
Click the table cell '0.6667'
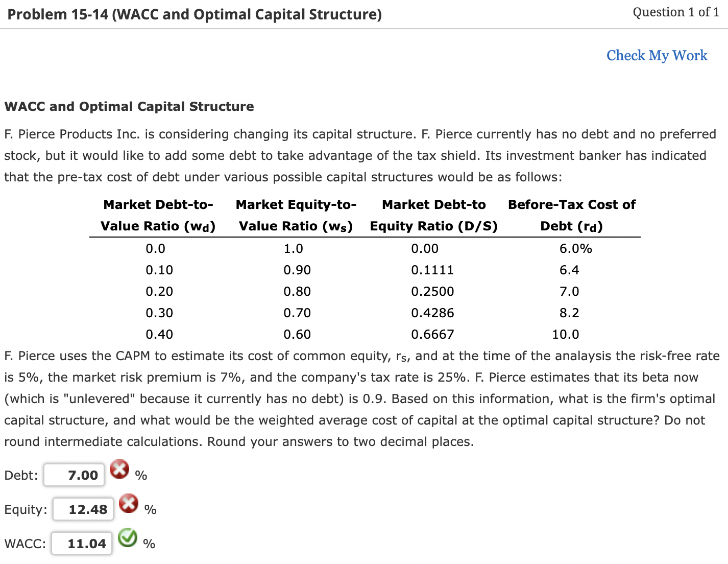click(x=432, y=335)
